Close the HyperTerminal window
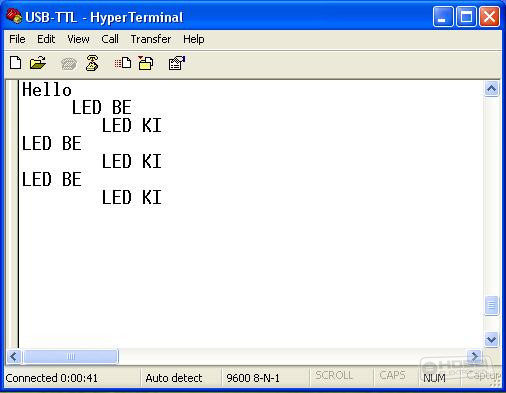 [489, 16]
